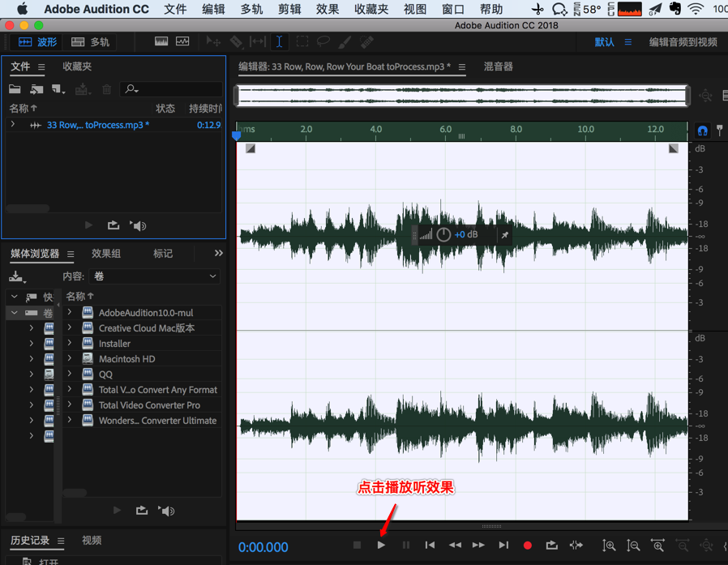Click the import file icon in Files panel
Viewport: 728px width, 565px height.
tap(36, 88)
